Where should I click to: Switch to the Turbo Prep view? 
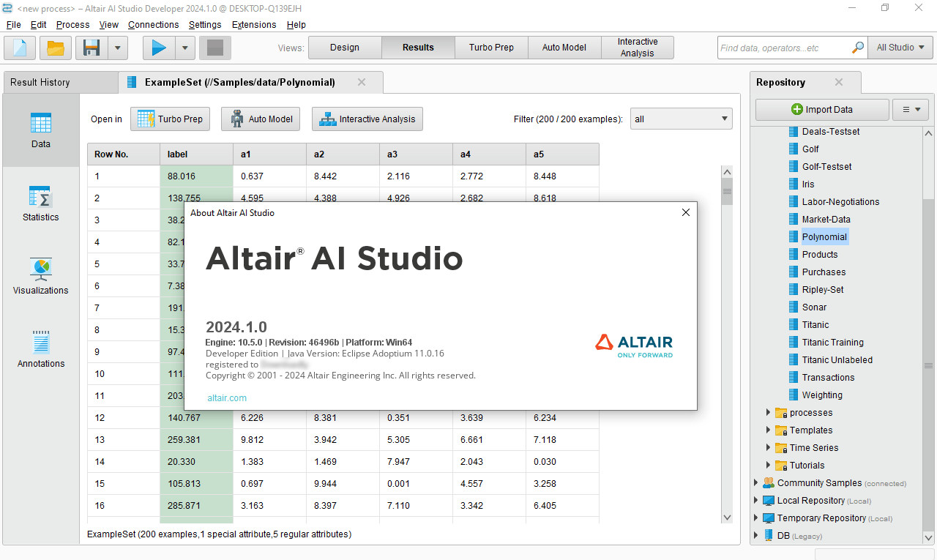tap(491, 48)
